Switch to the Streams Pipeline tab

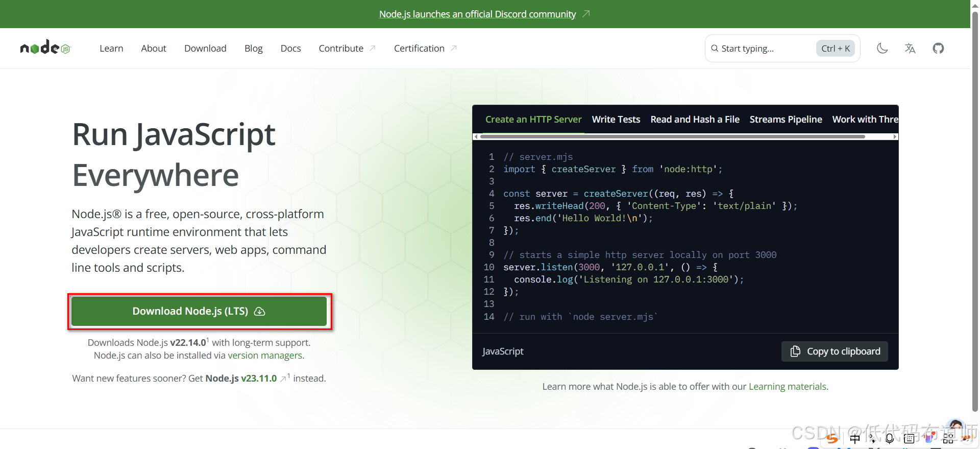click(x=786, y=120)
